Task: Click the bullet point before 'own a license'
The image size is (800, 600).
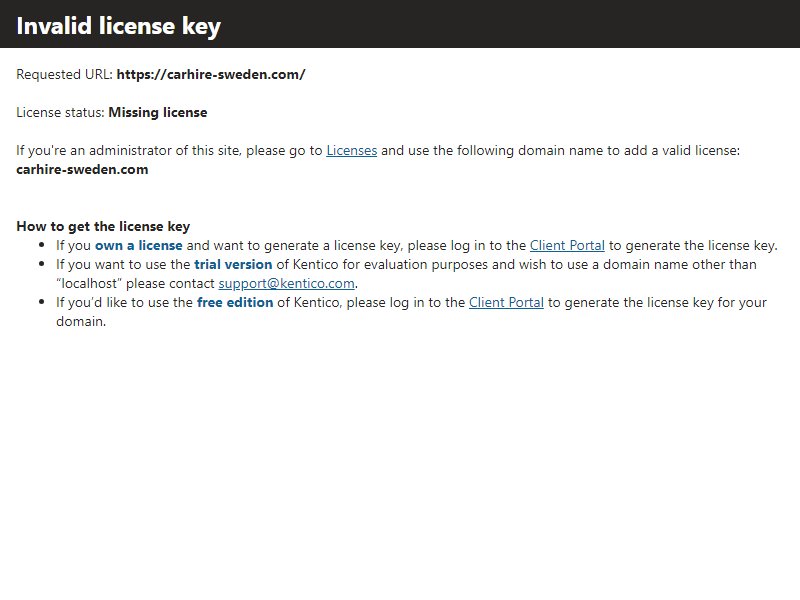Action: coord(42,245)
